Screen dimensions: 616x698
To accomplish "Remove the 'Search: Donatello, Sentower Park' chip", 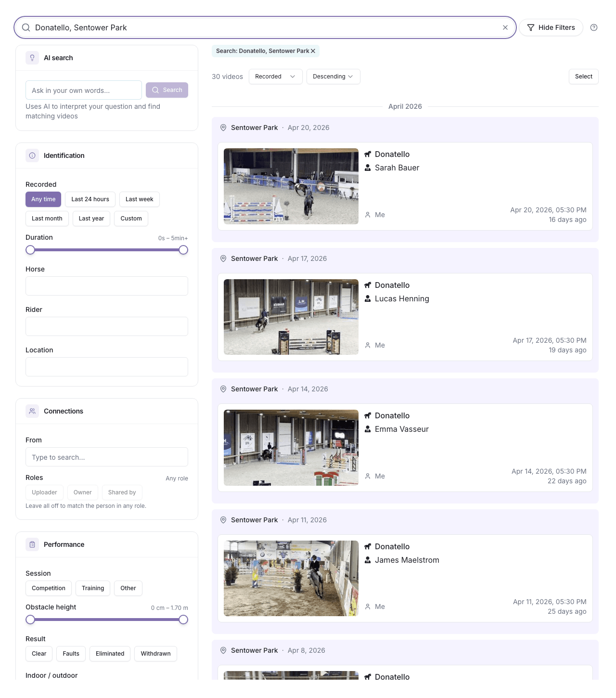I will (313, 51).
